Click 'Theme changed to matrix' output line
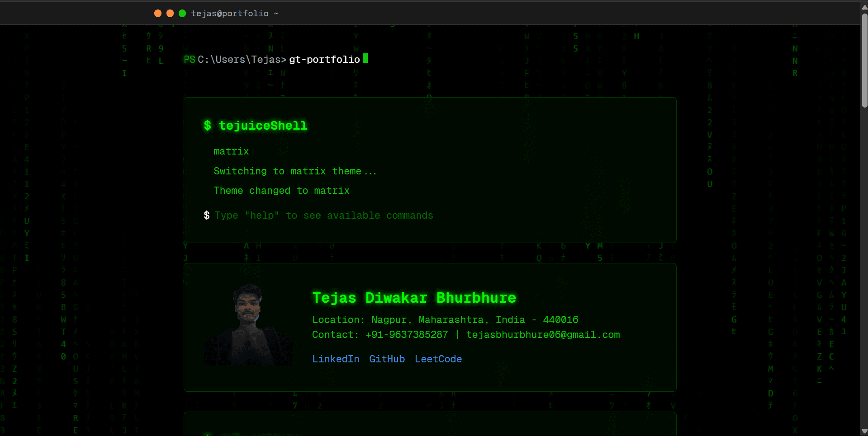 [x=281, y=191]
